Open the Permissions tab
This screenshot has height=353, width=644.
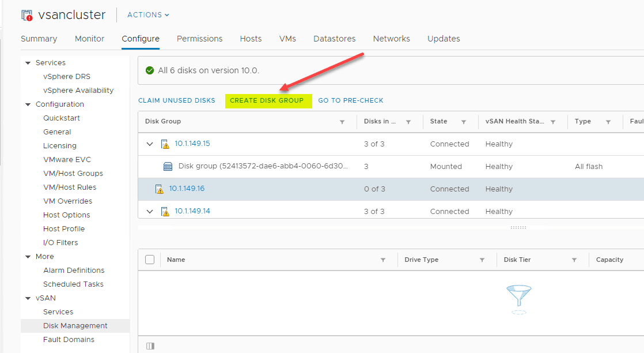[200, 39]
